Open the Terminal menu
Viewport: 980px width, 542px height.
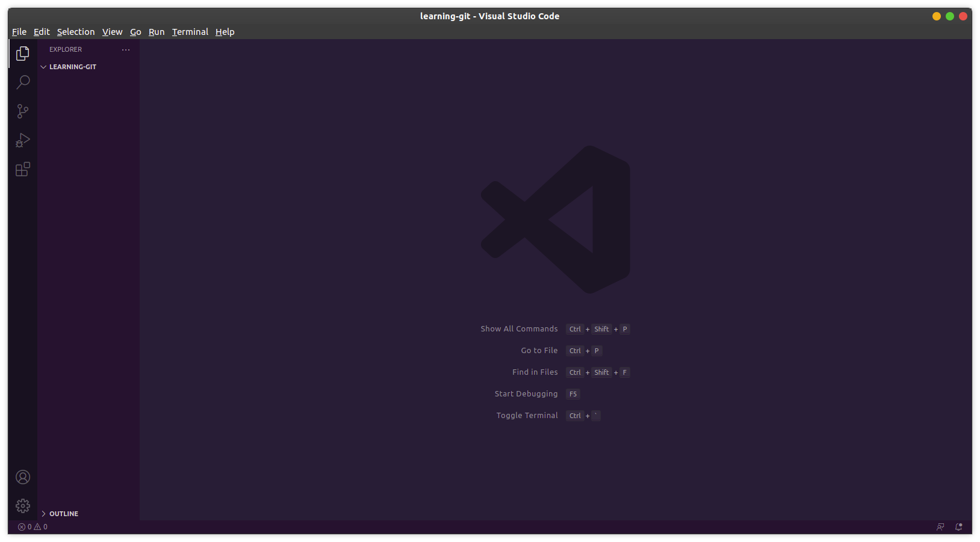click(x=190, y=32)
